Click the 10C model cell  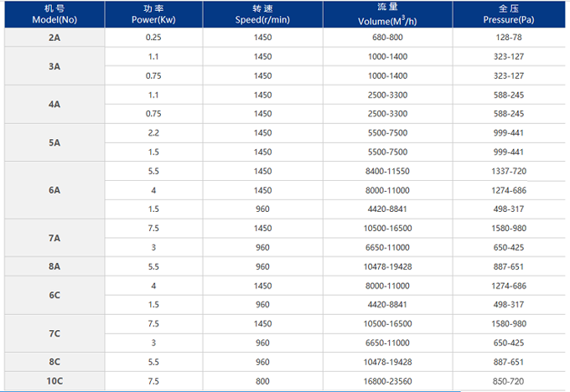(54, 382)
